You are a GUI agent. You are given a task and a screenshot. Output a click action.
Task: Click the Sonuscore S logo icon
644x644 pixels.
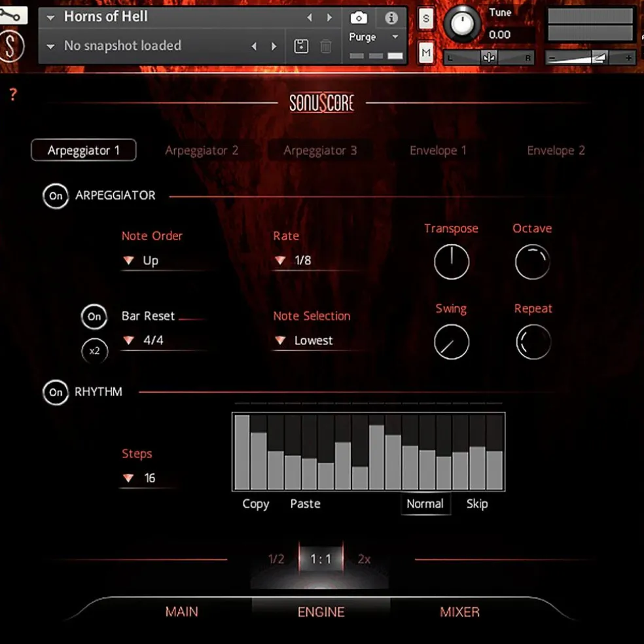[x=12, y=46]
